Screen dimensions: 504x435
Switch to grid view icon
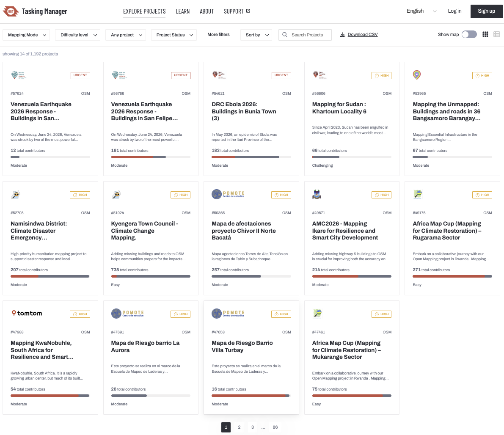pyautogui.click(x=485, y=34)
